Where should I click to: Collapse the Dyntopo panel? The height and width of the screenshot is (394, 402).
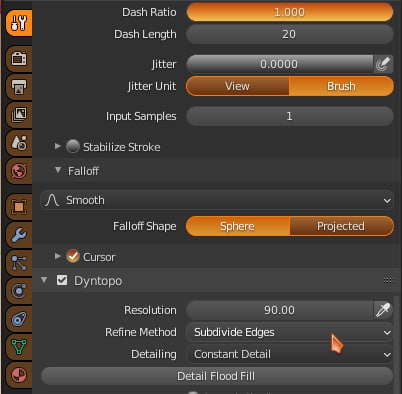tap(44, 280)
